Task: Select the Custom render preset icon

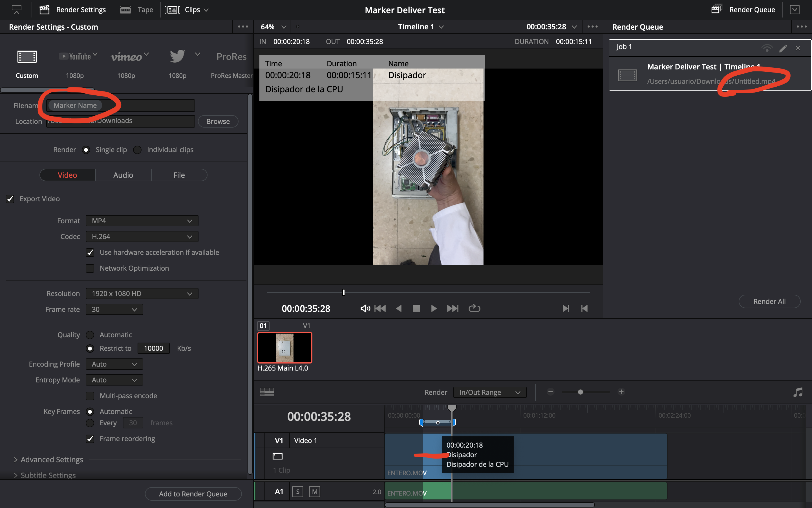Action: click(x=27, y=57)
